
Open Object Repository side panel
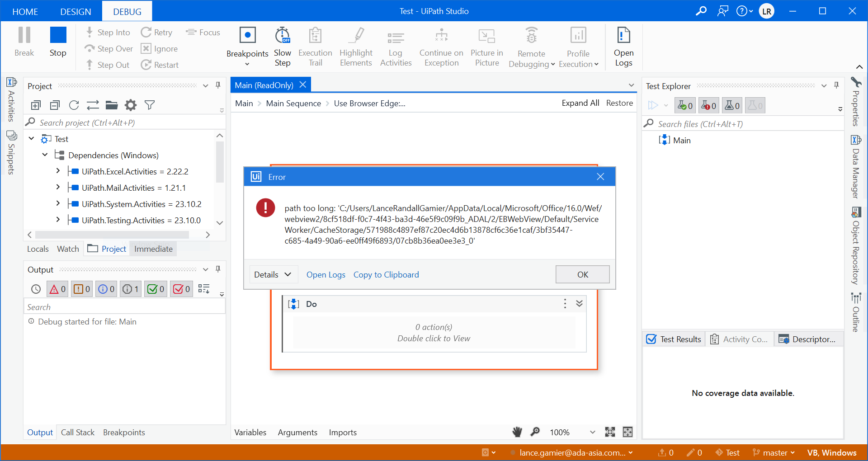tap(856, 246)
